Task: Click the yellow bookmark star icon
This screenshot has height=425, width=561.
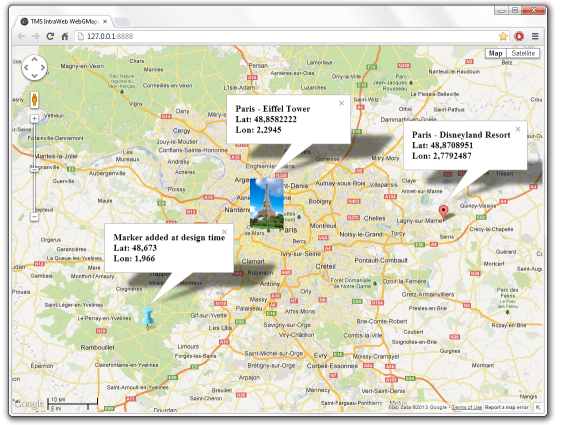Action: (x=503, y=36)
